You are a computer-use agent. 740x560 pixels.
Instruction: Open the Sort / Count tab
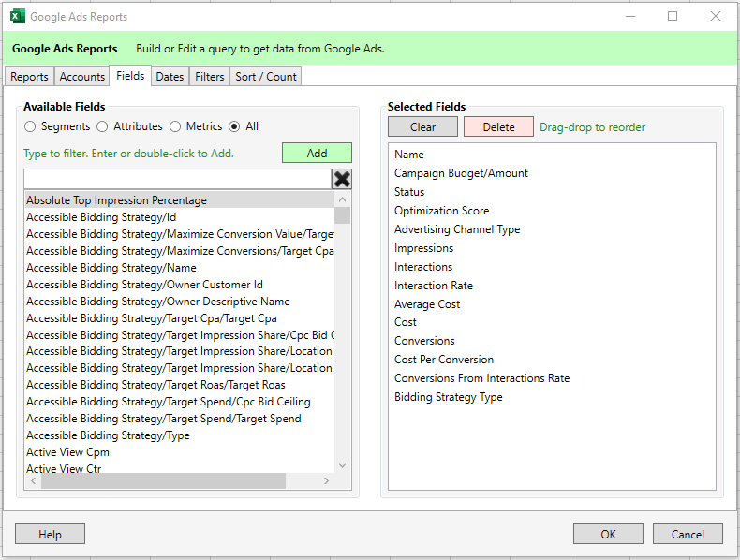(x=266, y=77)
